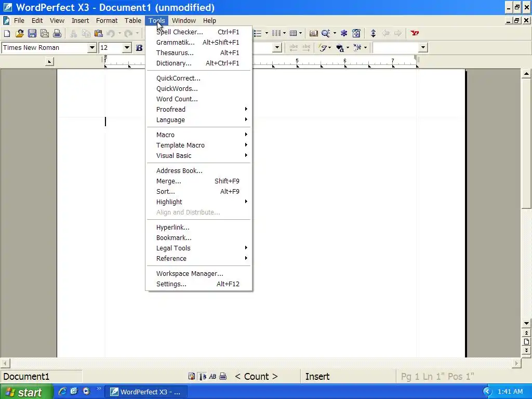
Task: Select Word Count menu entry
Action: 198,99
